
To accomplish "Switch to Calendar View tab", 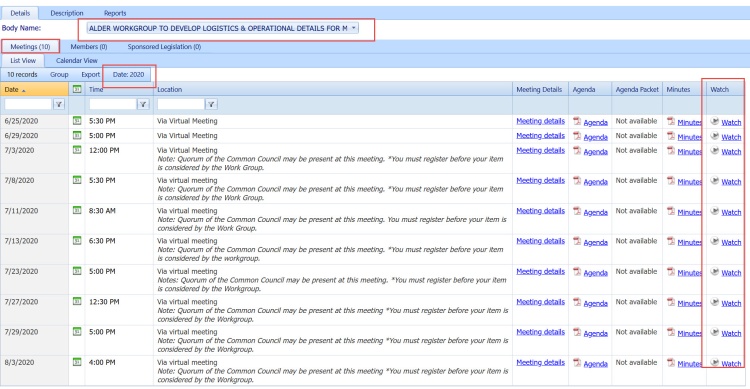I will point(77,61).
